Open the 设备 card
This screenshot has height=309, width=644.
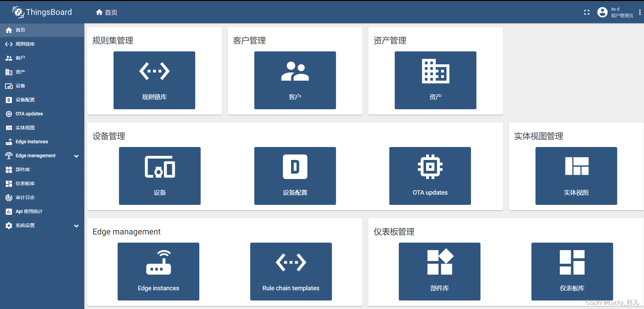pos(160,176)
